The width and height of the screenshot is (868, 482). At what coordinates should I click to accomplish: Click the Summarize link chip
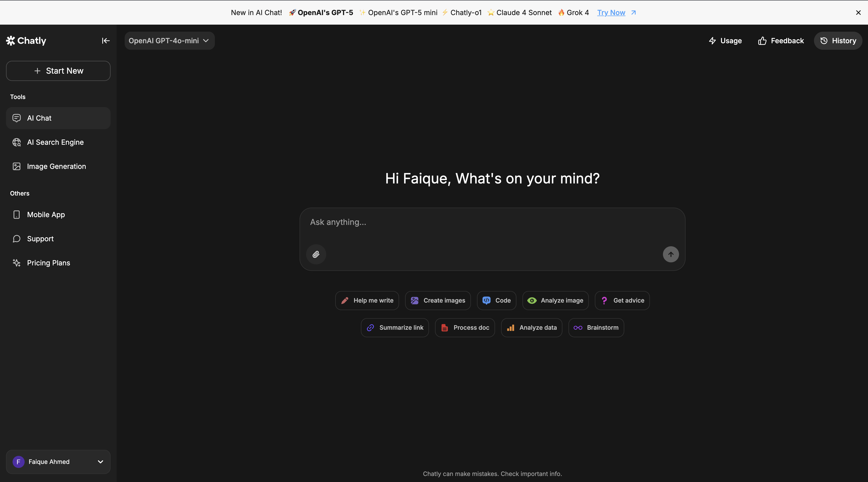(395, 328)
